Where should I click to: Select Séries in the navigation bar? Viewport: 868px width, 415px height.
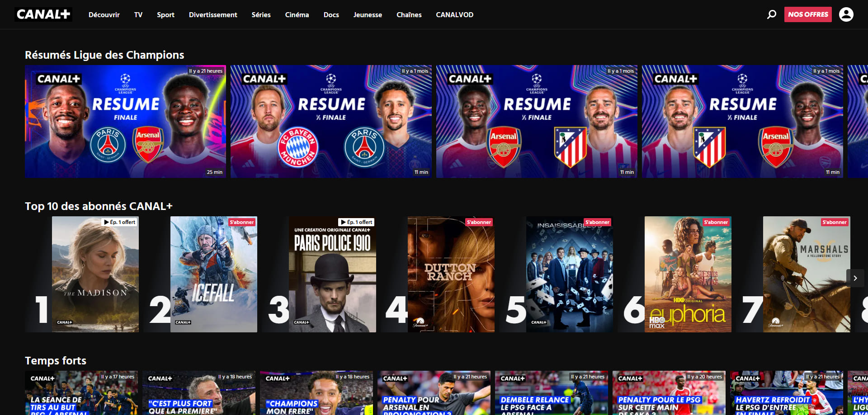click(261, 15)
